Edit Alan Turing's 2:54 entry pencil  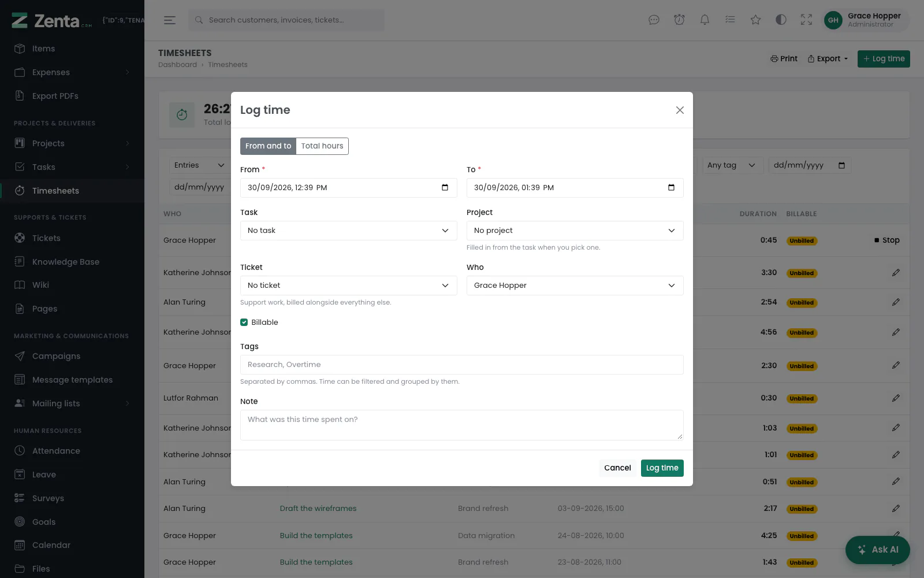click(896, 302)
